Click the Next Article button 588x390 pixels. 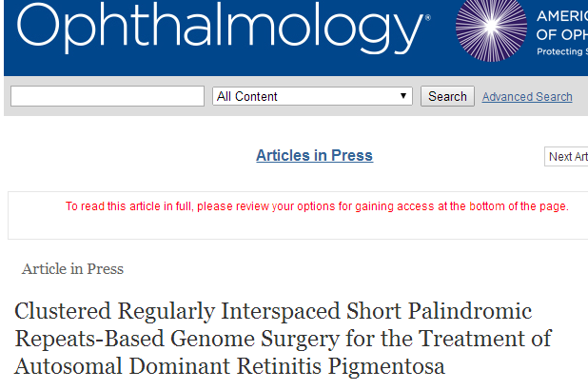click(x=566, y=156)
